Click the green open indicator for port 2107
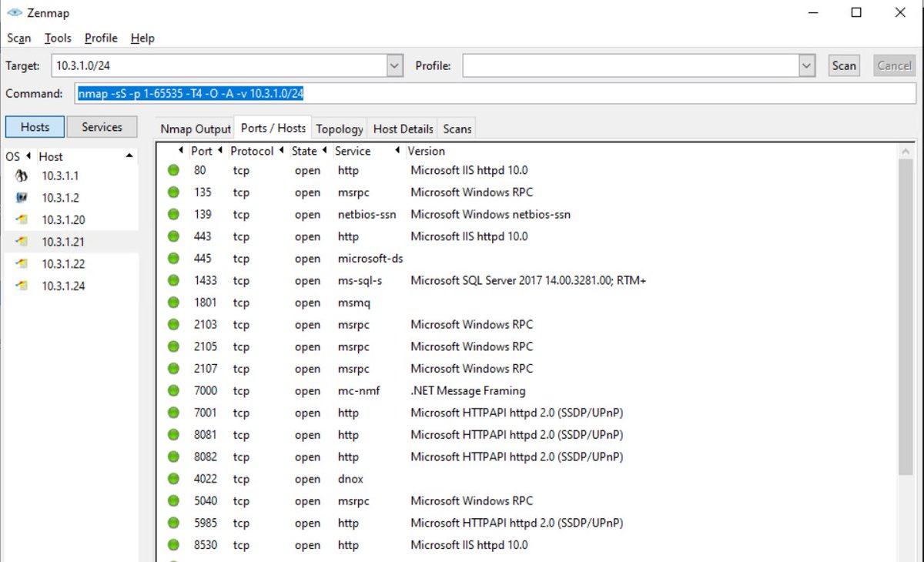 pyautogui.click(x=174, y=369)
